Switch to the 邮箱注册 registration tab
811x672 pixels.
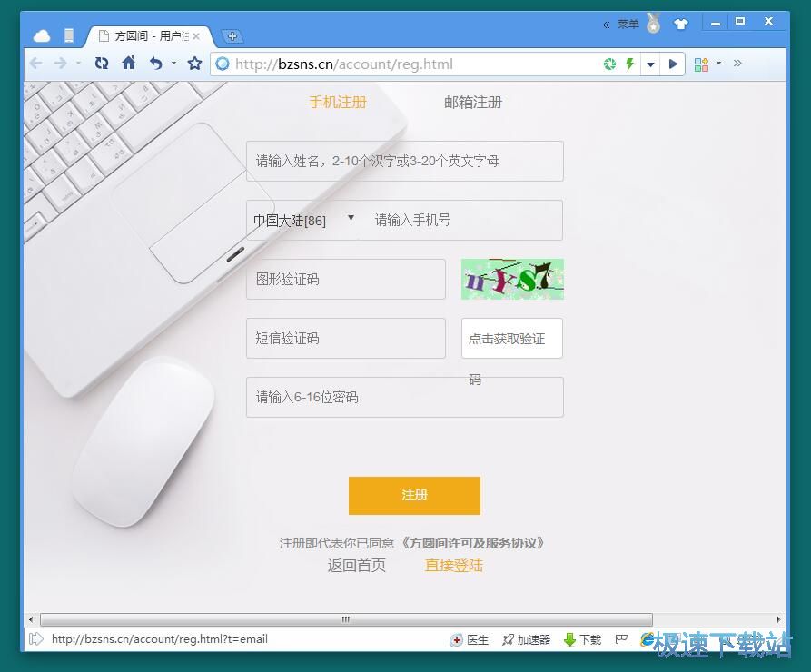(x=472, y=102)
